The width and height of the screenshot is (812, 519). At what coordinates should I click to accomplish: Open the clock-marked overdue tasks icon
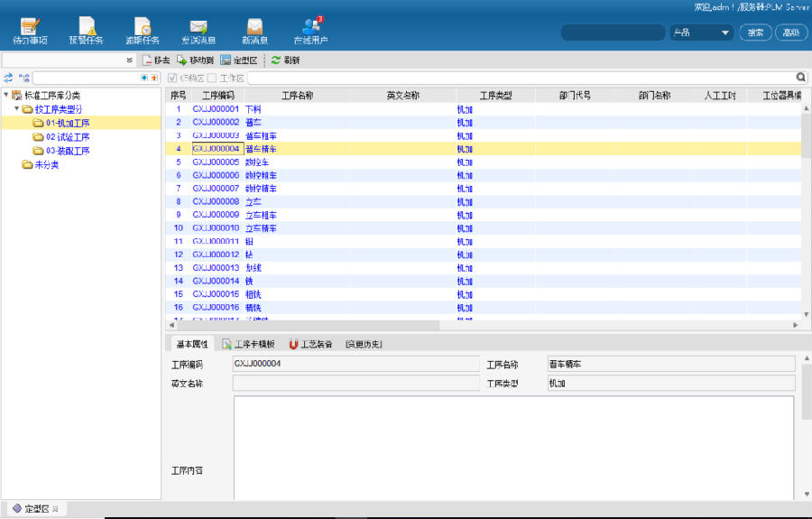click(142, 31)
